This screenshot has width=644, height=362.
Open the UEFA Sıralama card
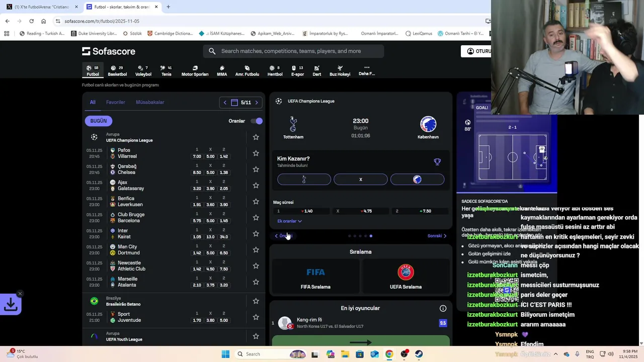[406, 277]
